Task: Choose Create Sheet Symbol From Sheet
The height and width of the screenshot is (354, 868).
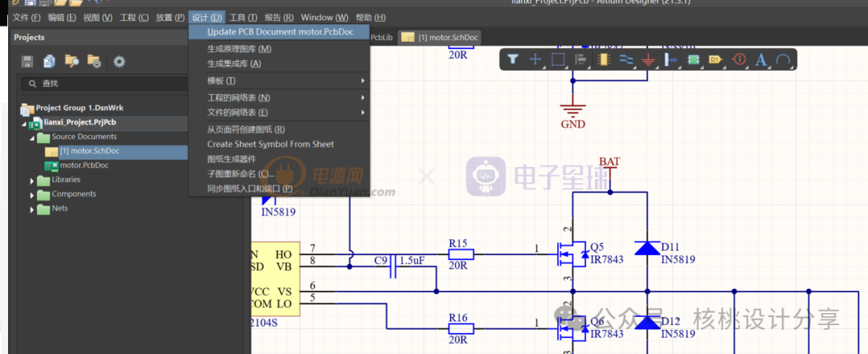Action: point(279,144)
